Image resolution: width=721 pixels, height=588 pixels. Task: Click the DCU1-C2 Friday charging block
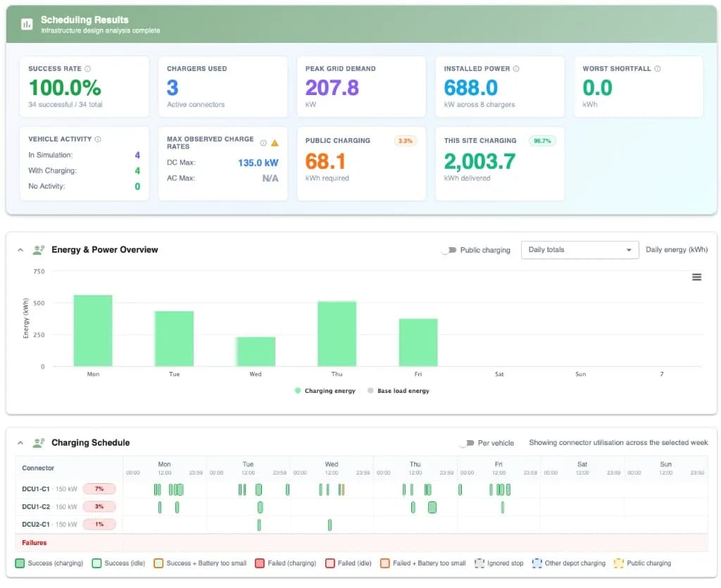[x=503, y=507]
